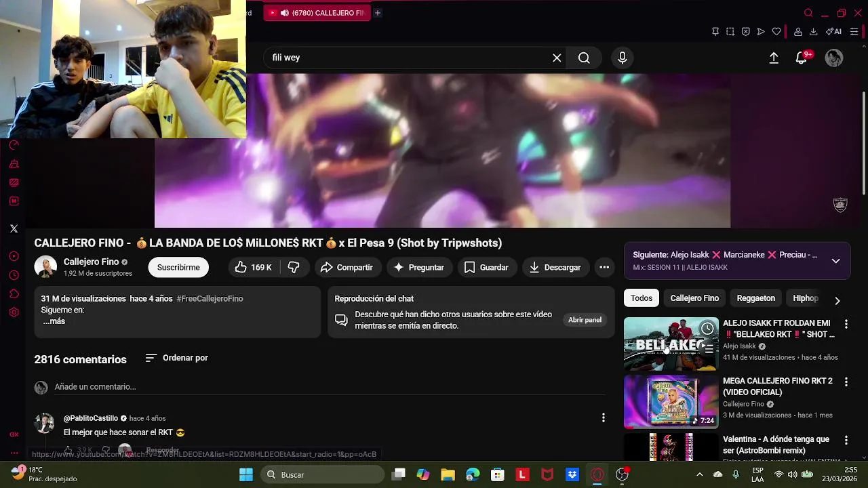868x488 pixels.
Task: Open the profile icon in Opera toolbar
Action: coord(798,31)
